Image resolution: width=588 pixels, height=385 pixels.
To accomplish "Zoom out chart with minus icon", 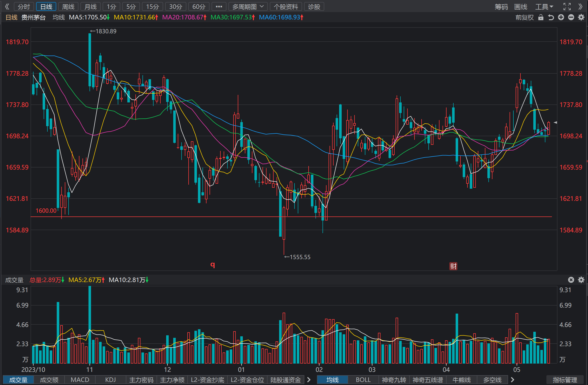I will [x=571, y=17].
